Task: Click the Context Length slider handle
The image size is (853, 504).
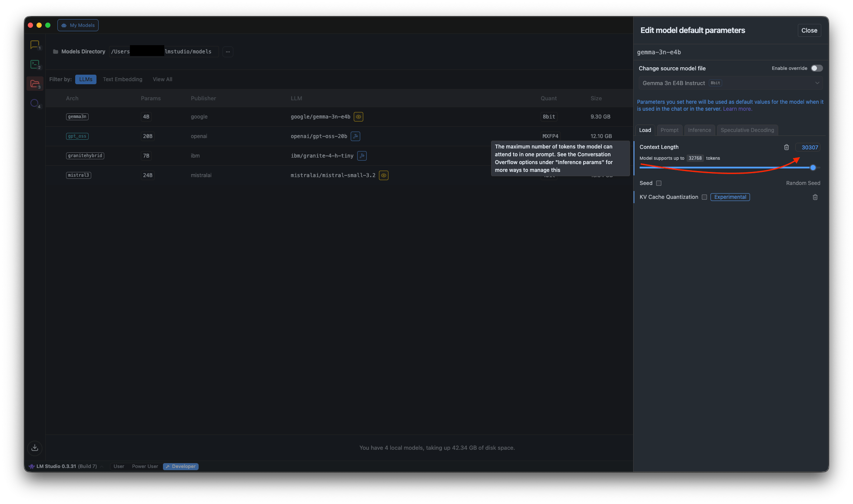Action: [x=813, y=168]
